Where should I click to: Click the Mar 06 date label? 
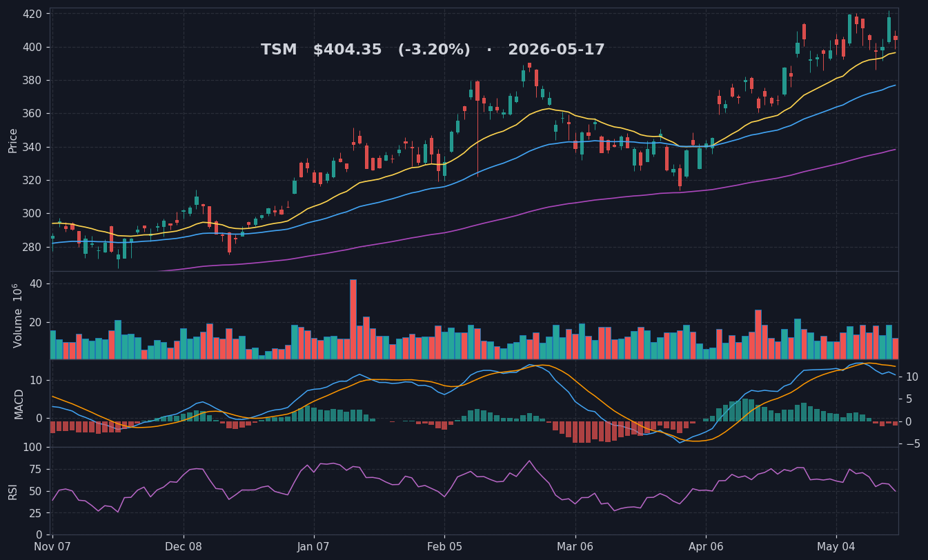tap(575, 547)
